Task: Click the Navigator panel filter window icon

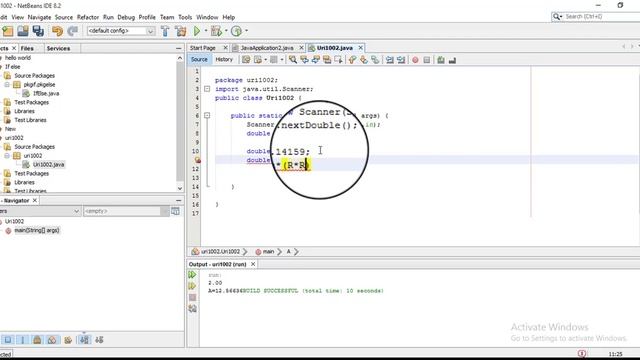Action: [x=175, y=211]
